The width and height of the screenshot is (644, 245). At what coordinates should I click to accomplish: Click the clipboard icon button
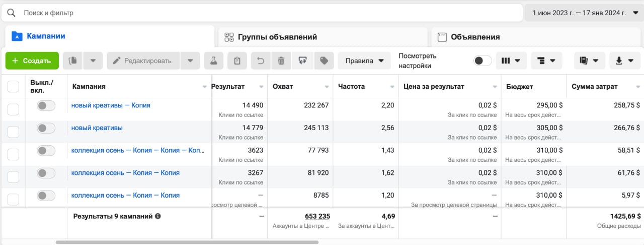[x=237, y=60]
